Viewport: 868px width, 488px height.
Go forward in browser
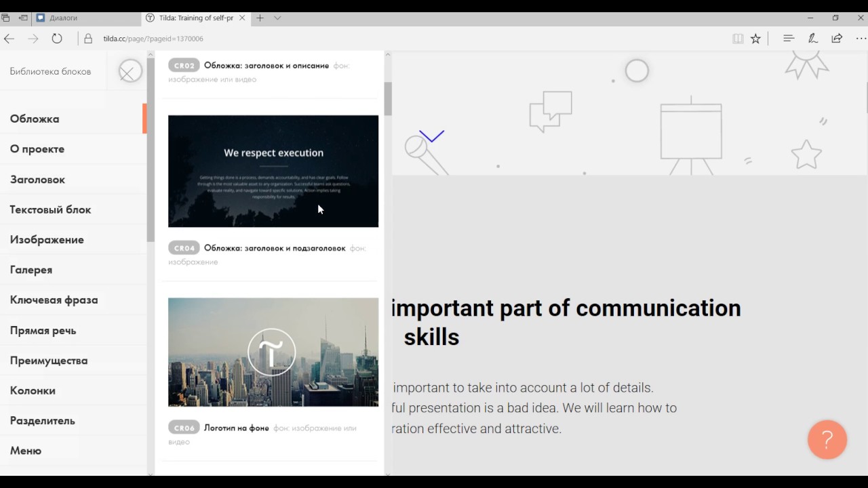tap(33, 39)
